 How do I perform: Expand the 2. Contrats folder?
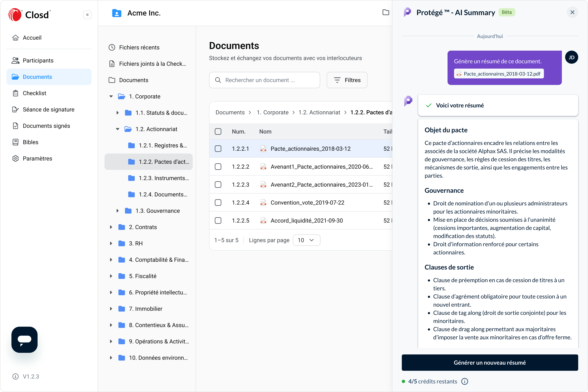[111, 227]
